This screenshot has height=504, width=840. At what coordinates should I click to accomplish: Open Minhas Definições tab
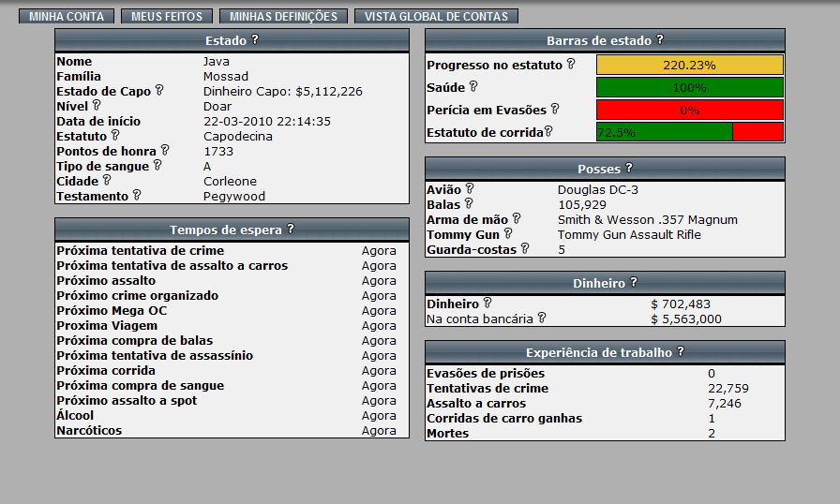tap(283, 17)
